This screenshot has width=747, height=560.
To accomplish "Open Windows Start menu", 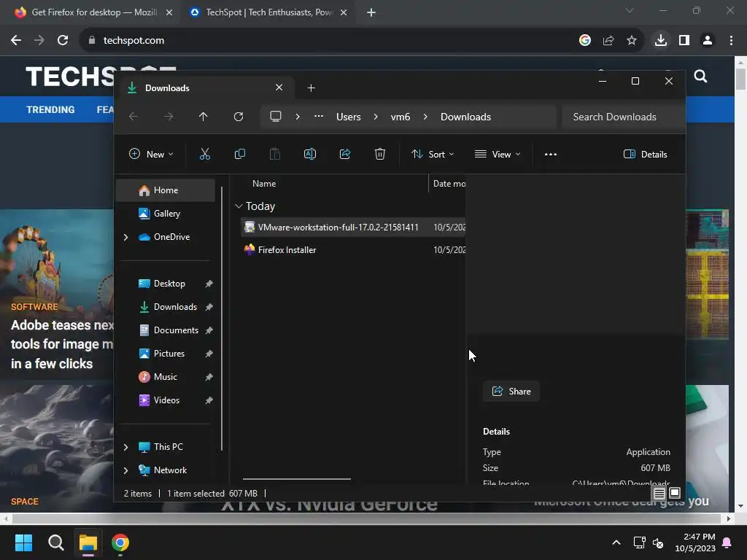I will pos(23,542).
